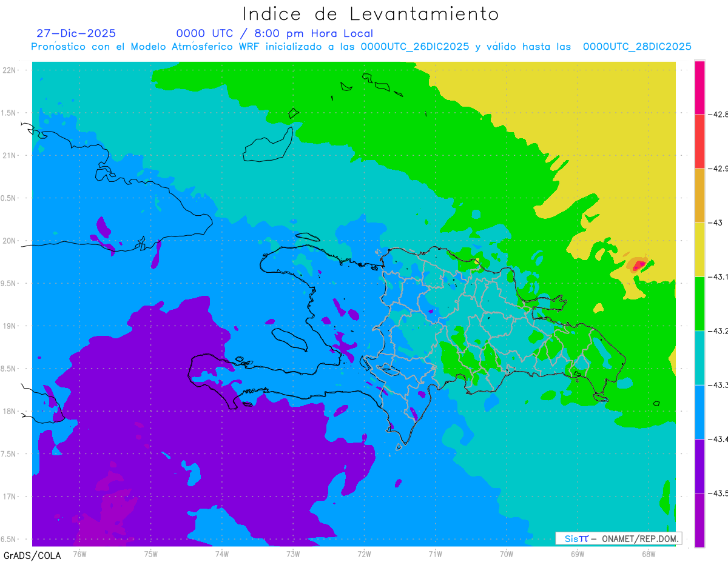Click the "21N" latitude label

[x=10, y=156]
